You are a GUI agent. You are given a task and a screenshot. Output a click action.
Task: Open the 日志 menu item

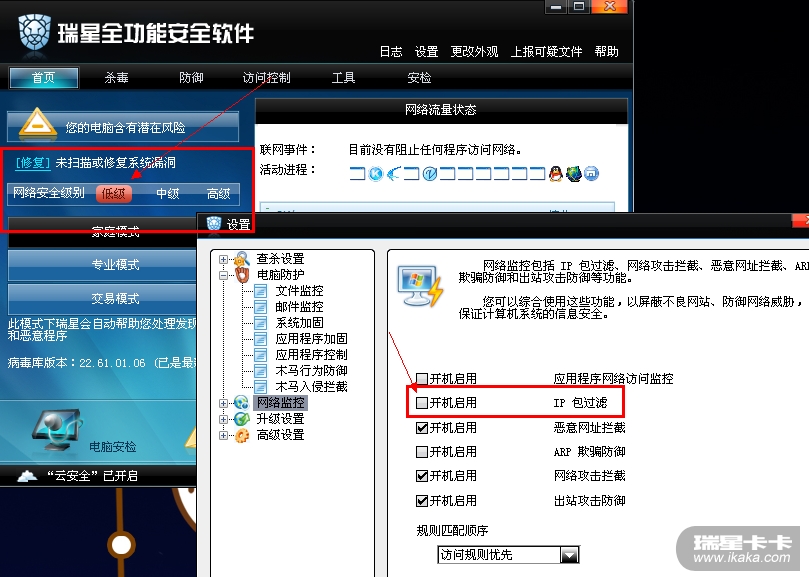(391, 52)
